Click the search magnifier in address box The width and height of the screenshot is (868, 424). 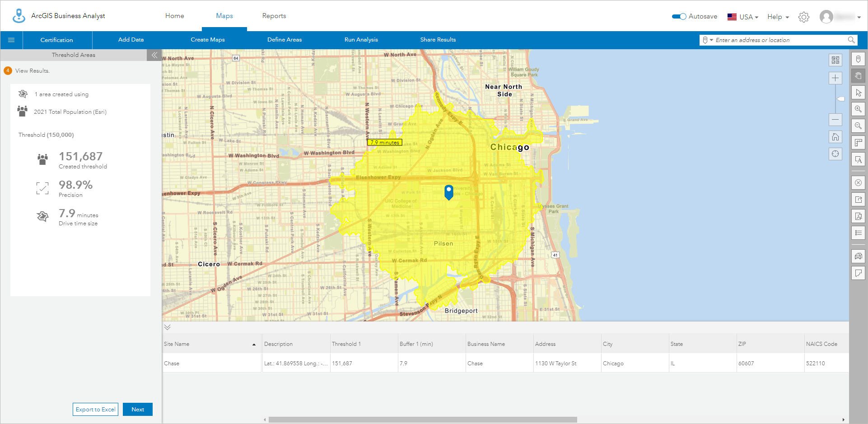(x=851, y=40)
